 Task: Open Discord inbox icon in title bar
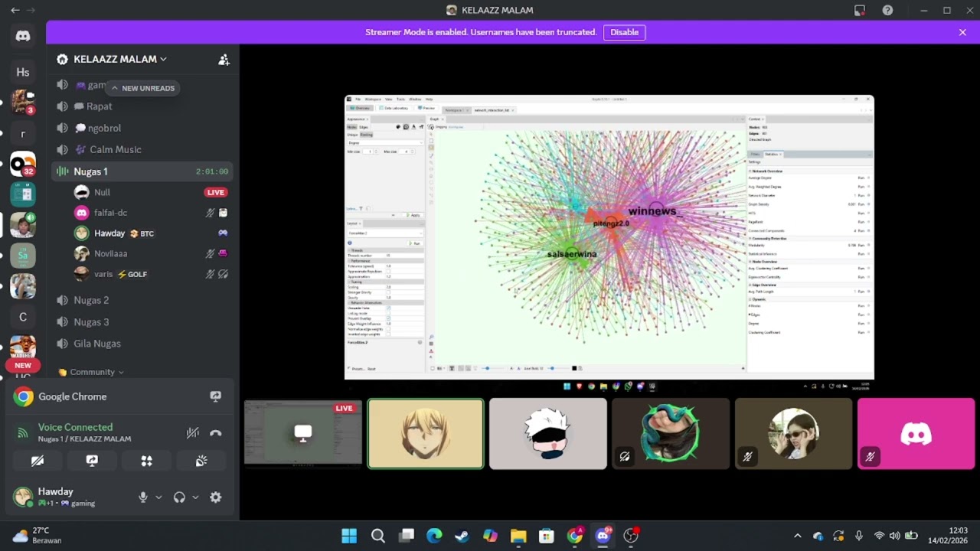coord(860,10)
